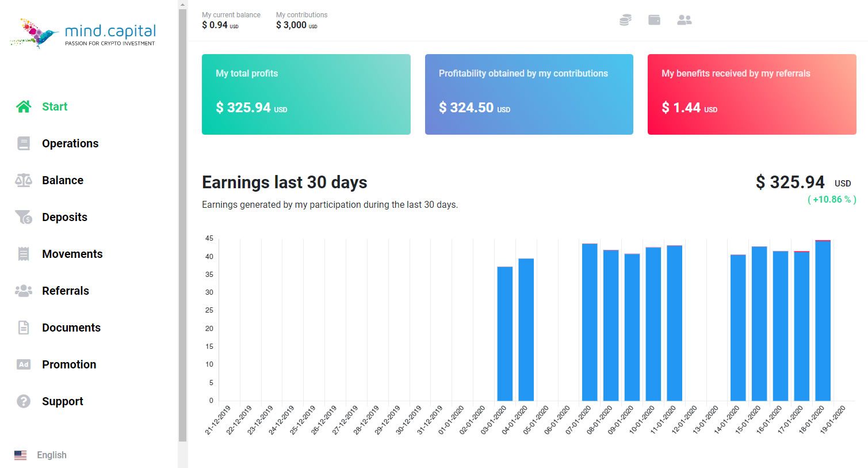Click the Ad icon beside Promotion

point(24,364)
